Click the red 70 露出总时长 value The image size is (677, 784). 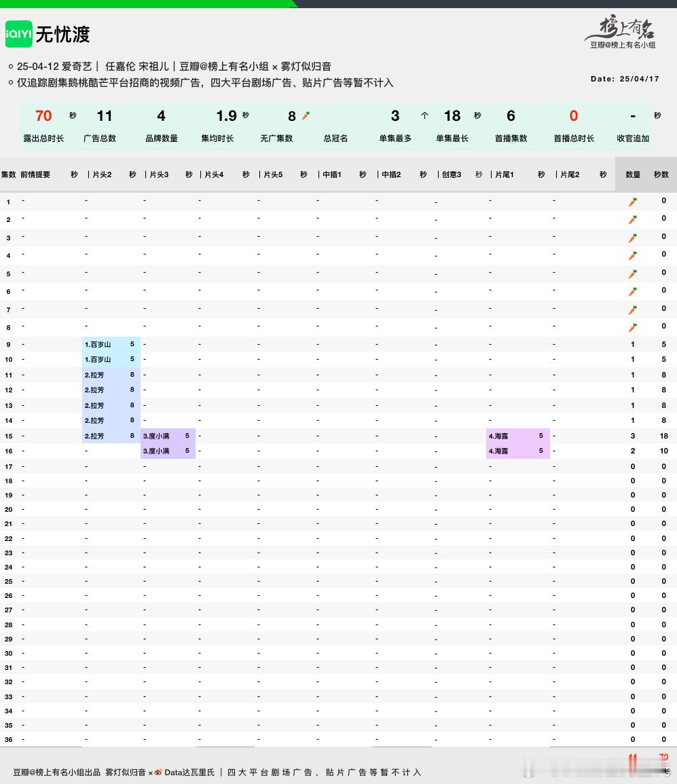43,116
